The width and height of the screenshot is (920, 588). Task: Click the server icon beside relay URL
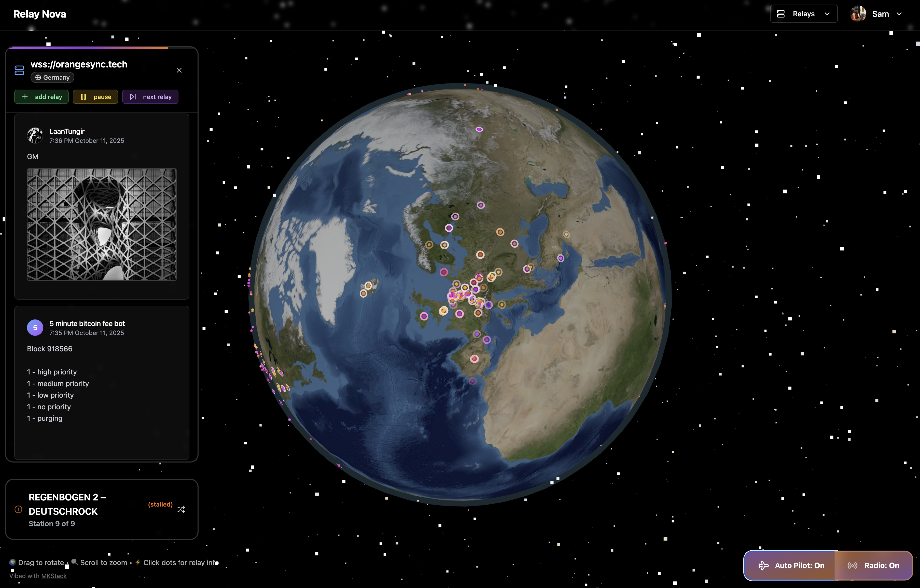(19, 70)
